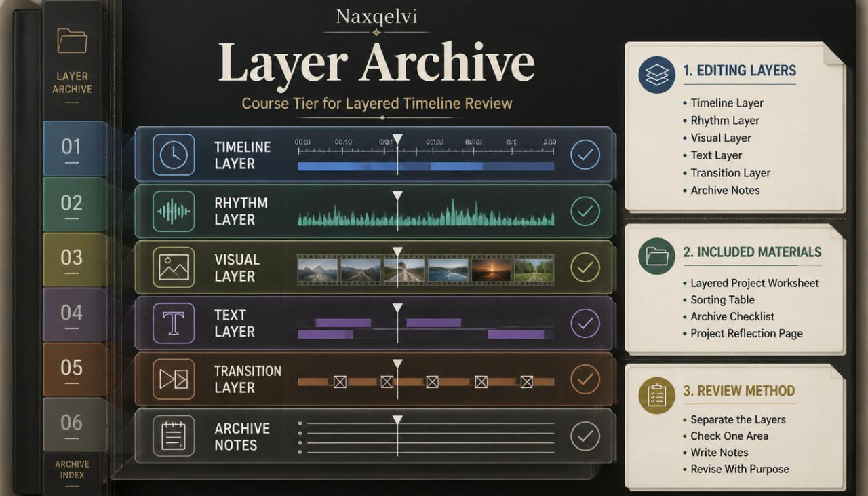Click 'Write Notes' item
This screenshot has height=496, width=868.
point(719,453)
